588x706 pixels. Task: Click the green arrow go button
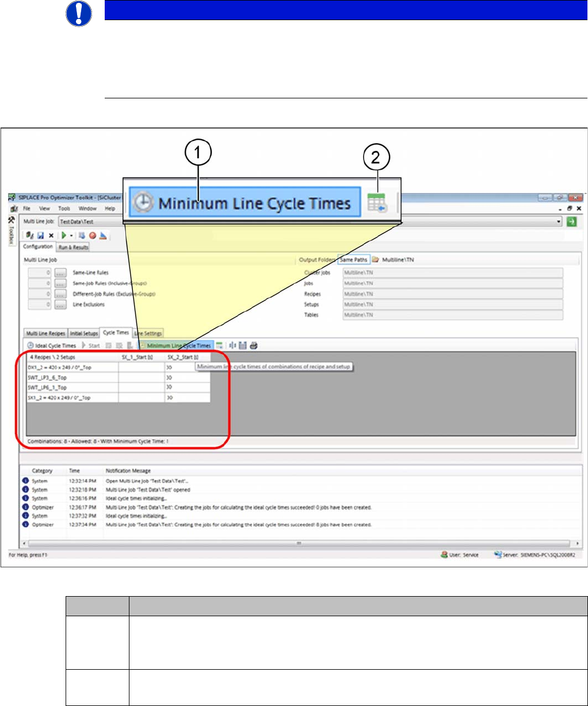click(x=571, y=222)
